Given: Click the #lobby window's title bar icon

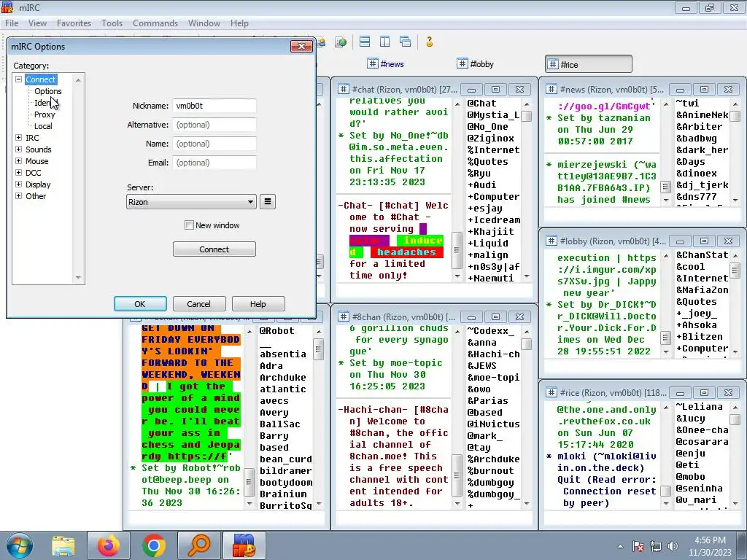Looking at the screenshot, I should click(x=551, y=241).
